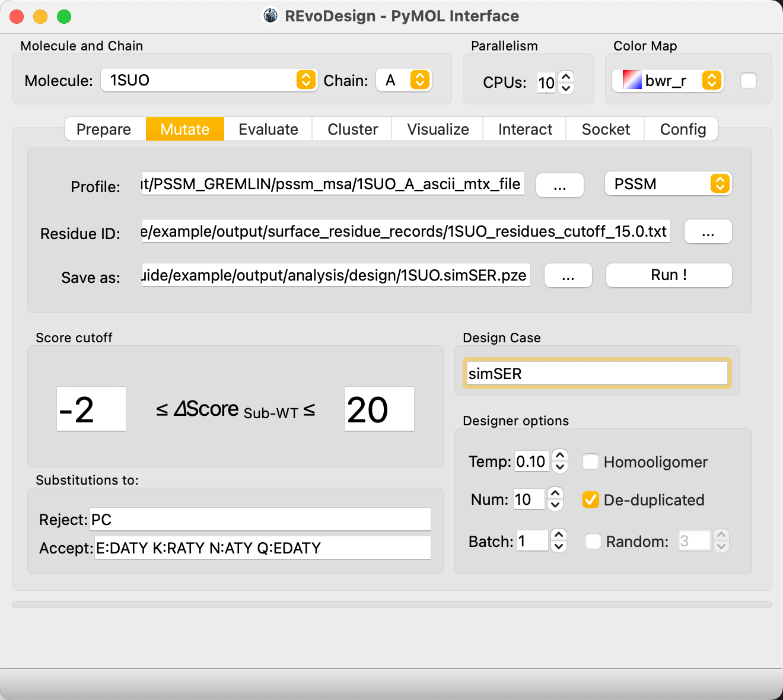Image resolution: width=783 pixels, height=700 pixels.
Task: Switch to the Prepare tab
Action: pyautogui.click(x=104, y=129)
